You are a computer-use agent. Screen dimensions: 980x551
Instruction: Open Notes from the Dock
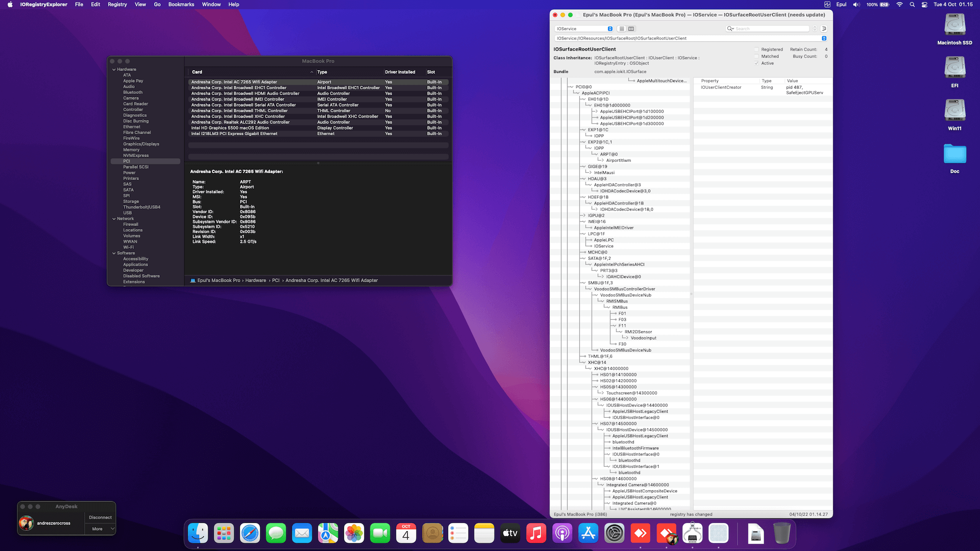(x=484, y=534)
